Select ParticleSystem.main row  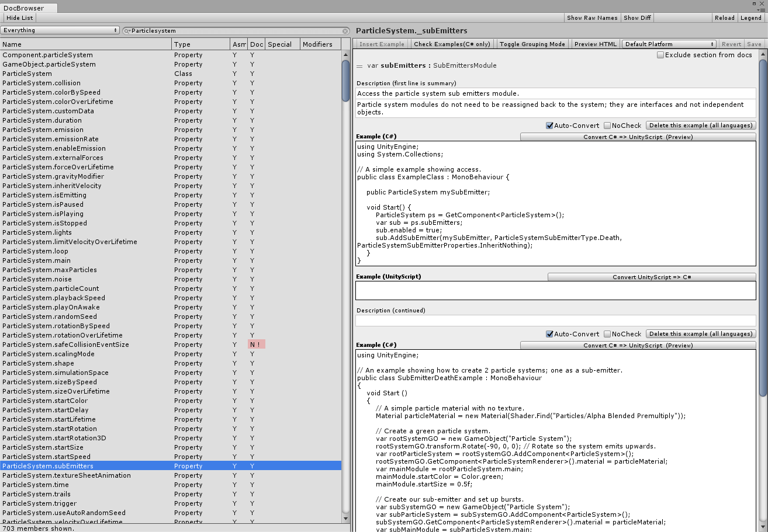[171, 260]
